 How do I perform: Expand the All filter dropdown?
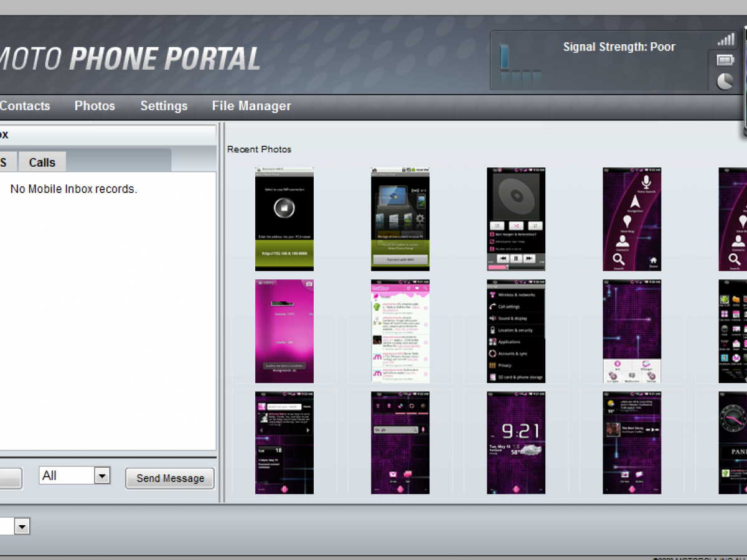102,477
